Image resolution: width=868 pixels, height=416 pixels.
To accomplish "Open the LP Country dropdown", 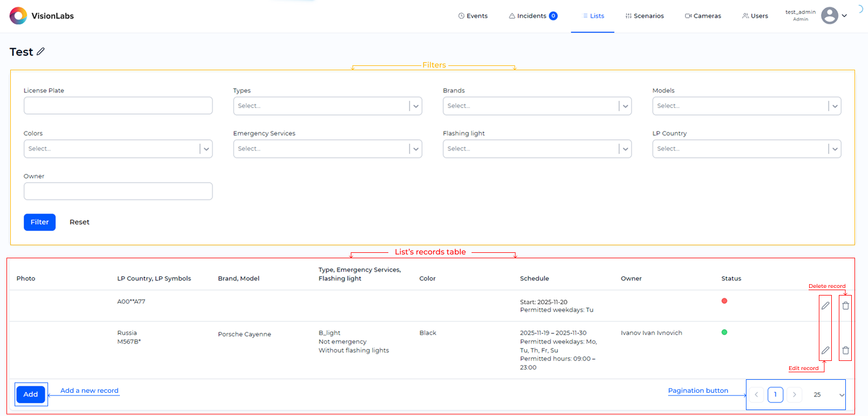I will coord(746,149).
